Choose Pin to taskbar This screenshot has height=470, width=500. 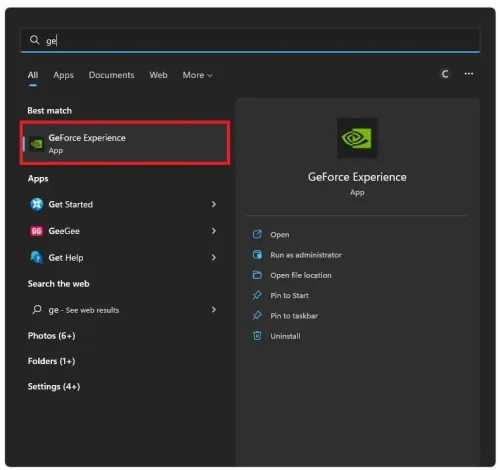click(294, 316)
